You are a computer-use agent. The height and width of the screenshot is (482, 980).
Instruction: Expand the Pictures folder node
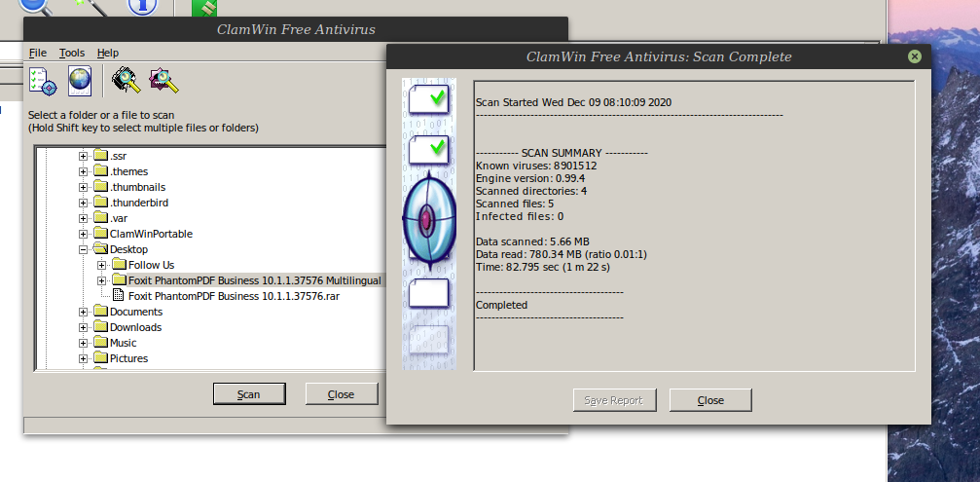click(83, 358)
